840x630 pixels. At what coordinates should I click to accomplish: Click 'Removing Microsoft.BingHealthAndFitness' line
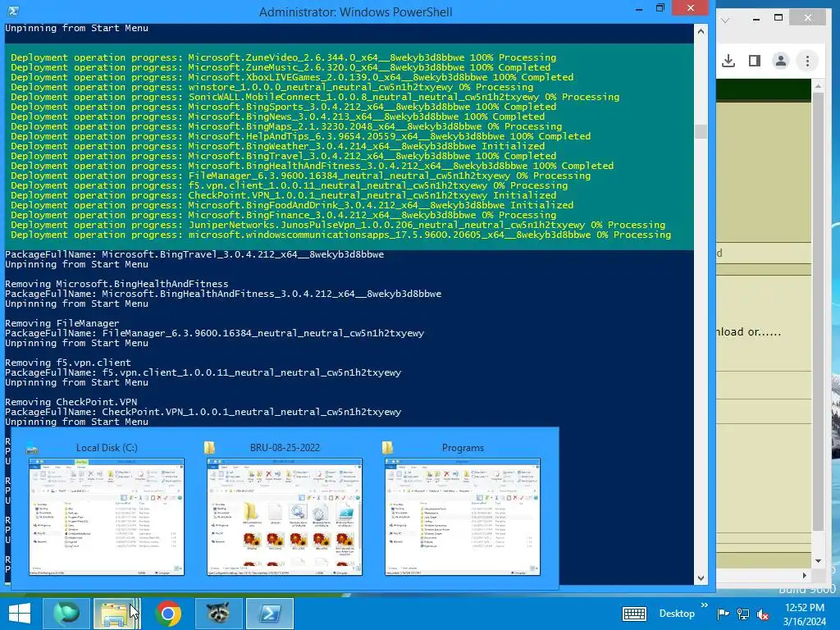116,284
